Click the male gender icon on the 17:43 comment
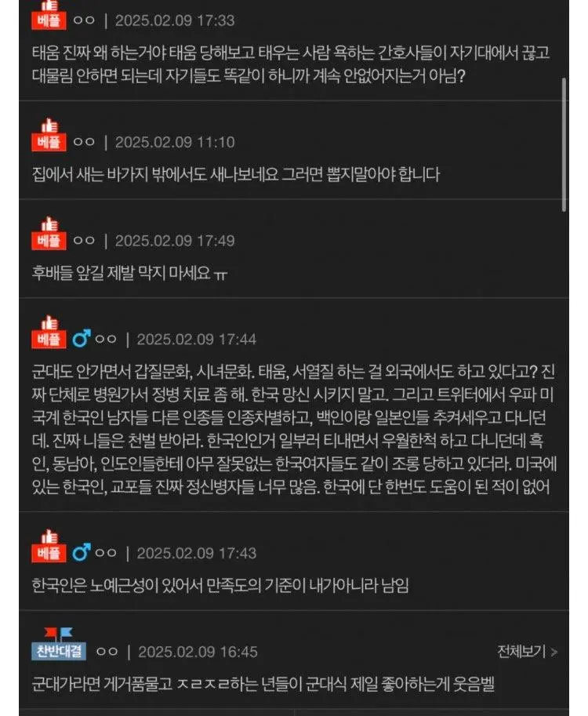Screen dimensions: 588x716 point(82,553)
